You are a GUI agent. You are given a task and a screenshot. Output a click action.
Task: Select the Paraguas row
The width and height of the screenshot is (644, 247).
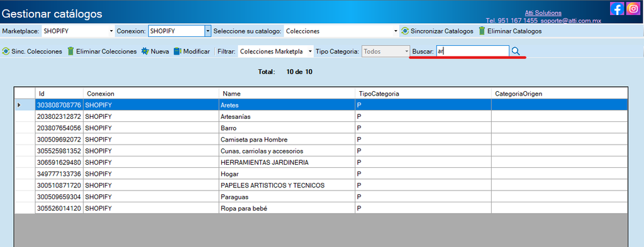click(x=321, y=197)
